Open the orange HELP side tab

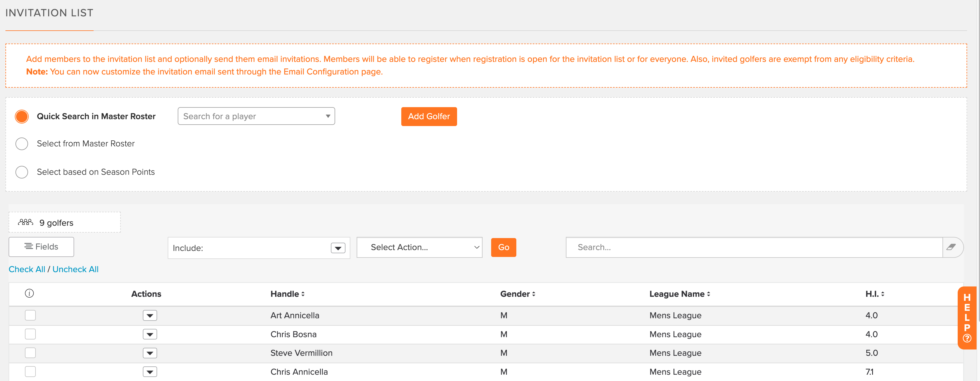pyautogui.click(x=967, y=317)
